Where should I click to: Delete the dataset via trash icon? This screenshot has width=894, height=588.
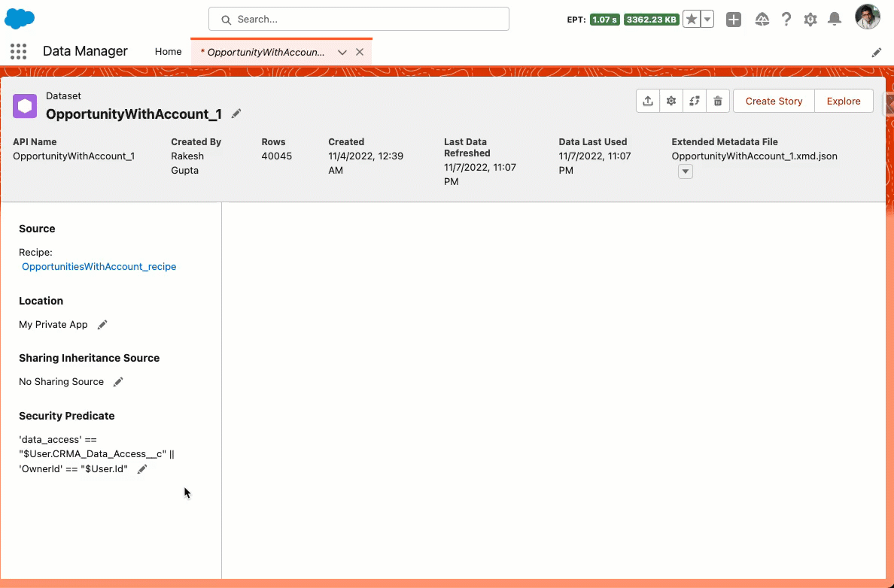(717, 100)
